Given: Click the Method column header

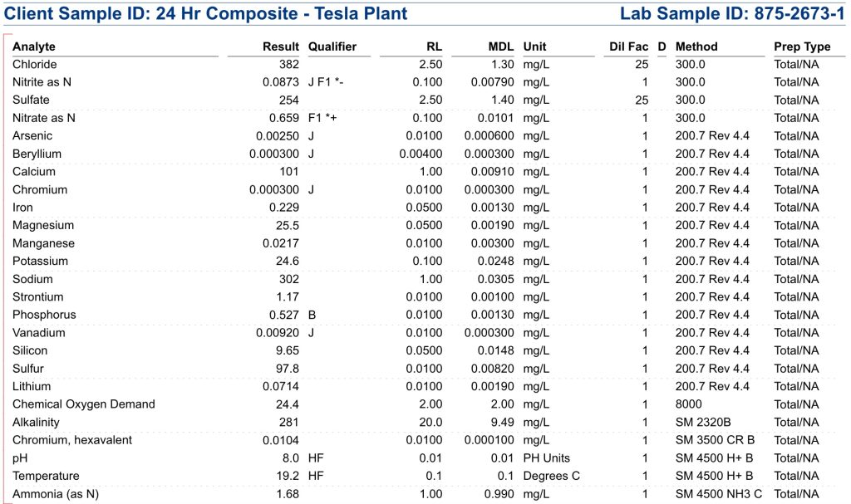Looking at the screenshot, I should 696,46.
